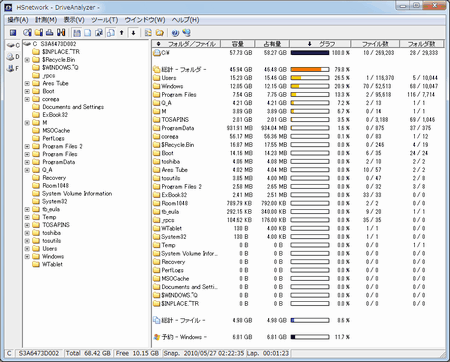The image size is (450, 362).
Task: Select drive F in the left drive bar
Action: 13,68
